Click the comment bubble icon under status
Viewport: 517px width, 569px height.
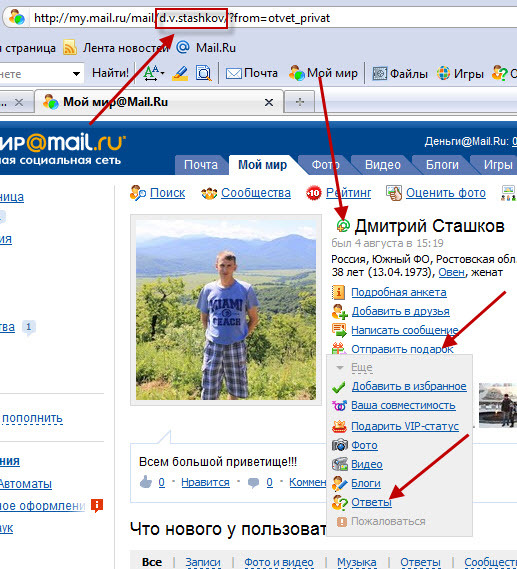[x=253, y=483]
